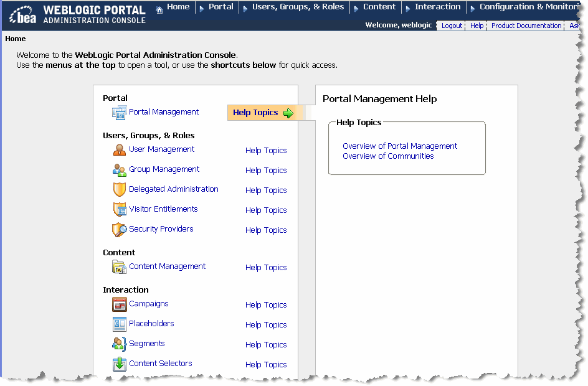Open Visitor Entitlements using its icon

pyautogui.click(x=119, y=210)
